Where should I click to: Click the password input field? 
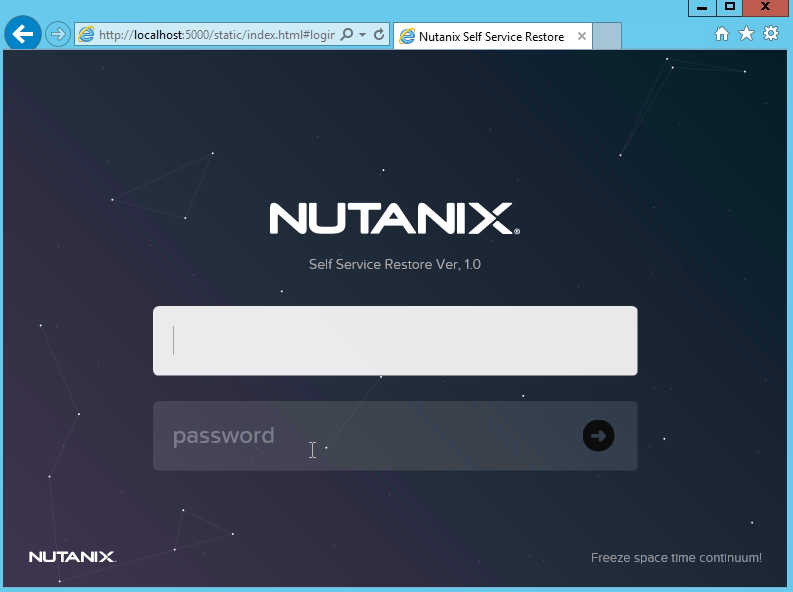click(395, 436)
